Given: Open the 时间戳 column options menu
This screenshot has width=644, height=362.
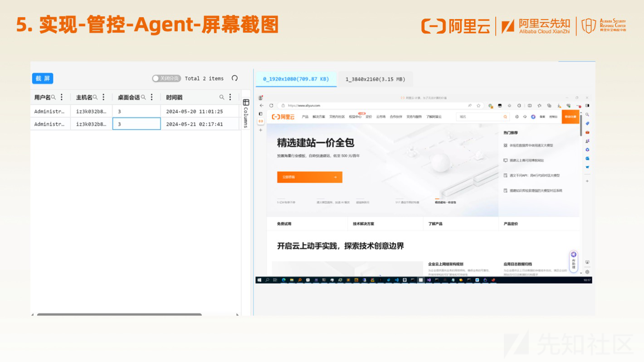Looking at the screenshot, I should 230,97.
